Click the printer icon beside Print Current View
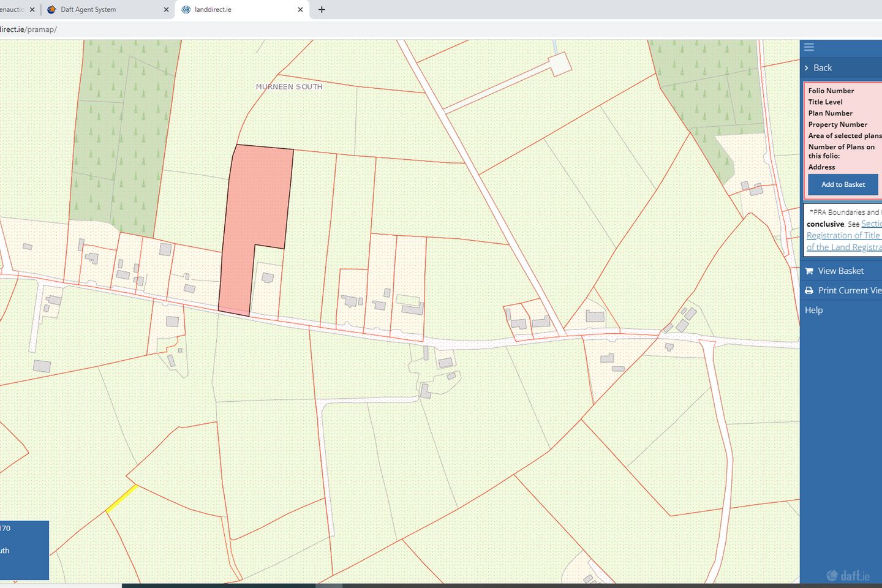 pyautogui.click(x=809, y=290)
